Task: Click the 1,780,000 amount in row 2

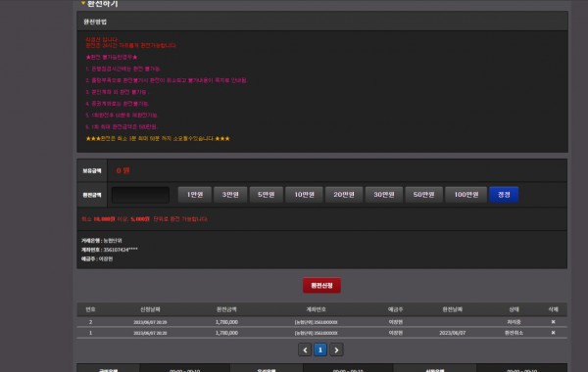Action: pos(226,322)
